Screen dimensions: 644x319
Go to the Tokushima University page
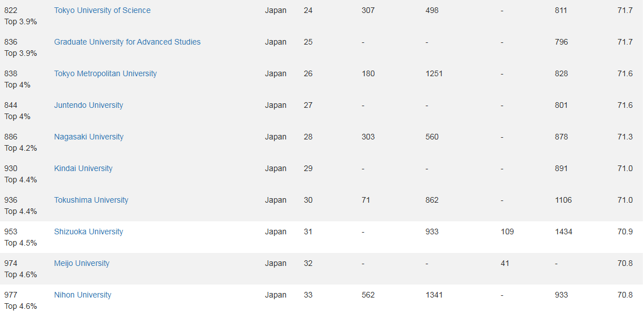coord(91,200)
